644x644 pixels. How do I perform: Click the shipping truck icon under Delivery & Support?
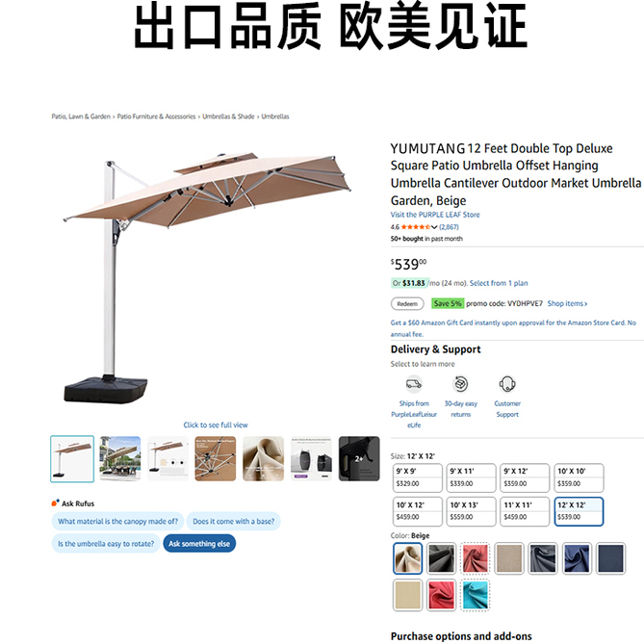coord(414,384)
